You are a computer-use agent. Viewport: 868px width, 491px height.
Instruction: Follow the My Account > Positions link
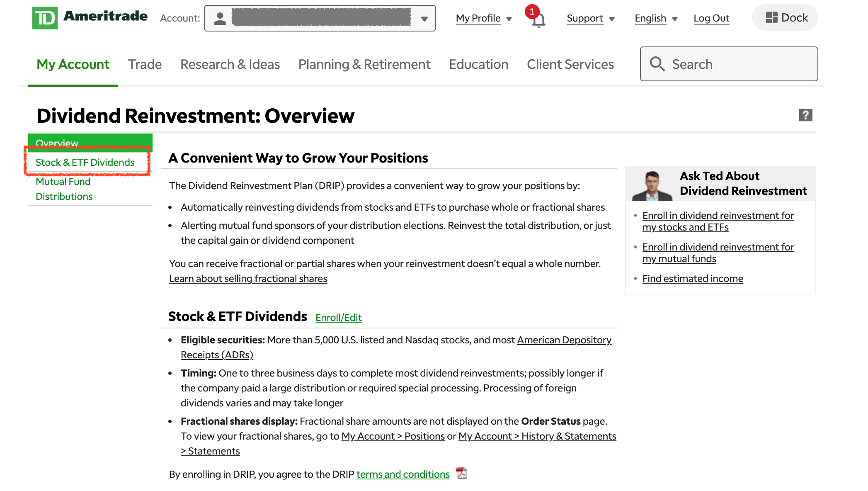click(393, 436)
